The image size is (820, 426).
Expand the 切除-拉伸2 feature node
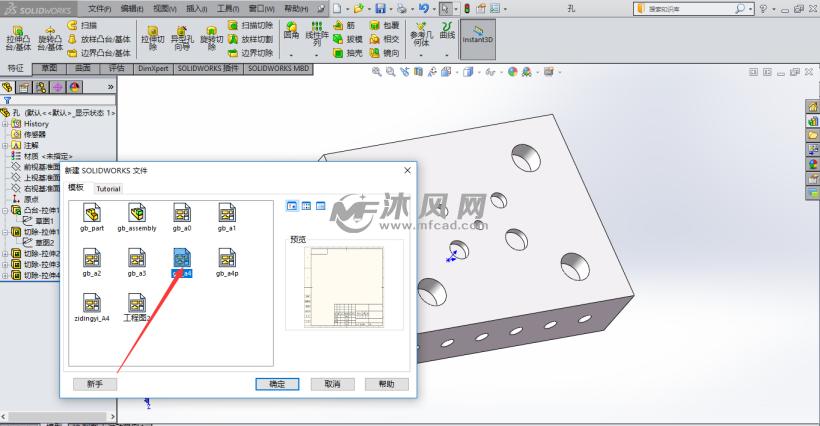[x=5, y=254]
